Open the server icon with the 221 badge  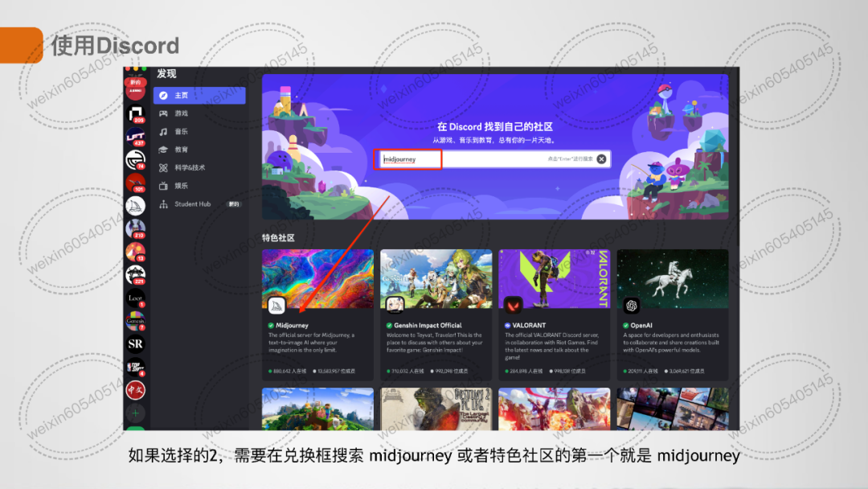(x=135, y=275)
